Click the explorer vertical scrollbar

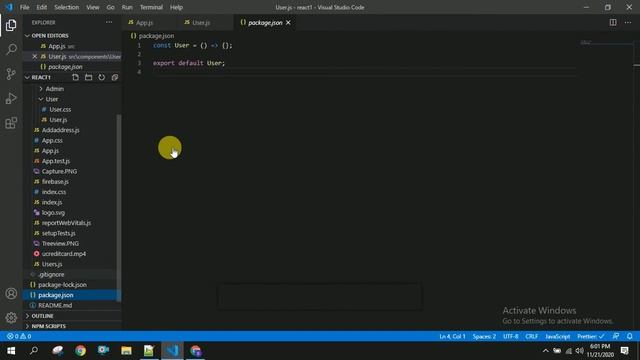click(119, 208)
